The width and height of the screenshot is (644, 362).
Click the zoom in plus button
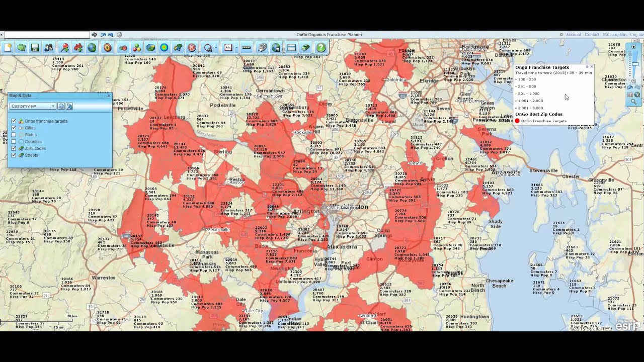634,47
